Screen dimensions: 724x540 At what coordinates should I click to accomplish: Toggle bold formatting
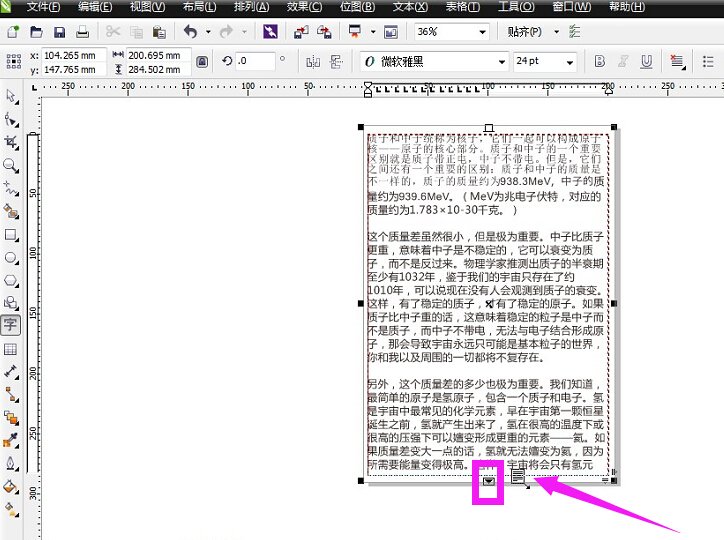tap(599, 61)
